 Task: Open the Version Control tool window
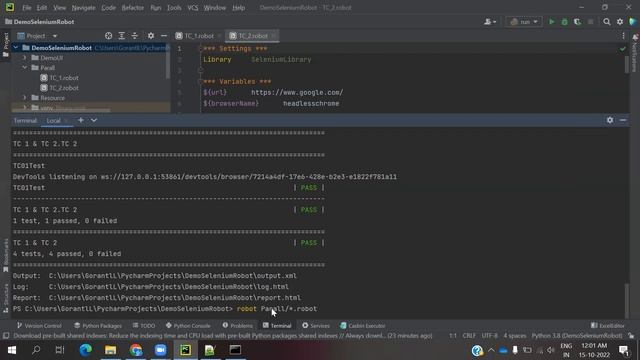click(39, 326)
